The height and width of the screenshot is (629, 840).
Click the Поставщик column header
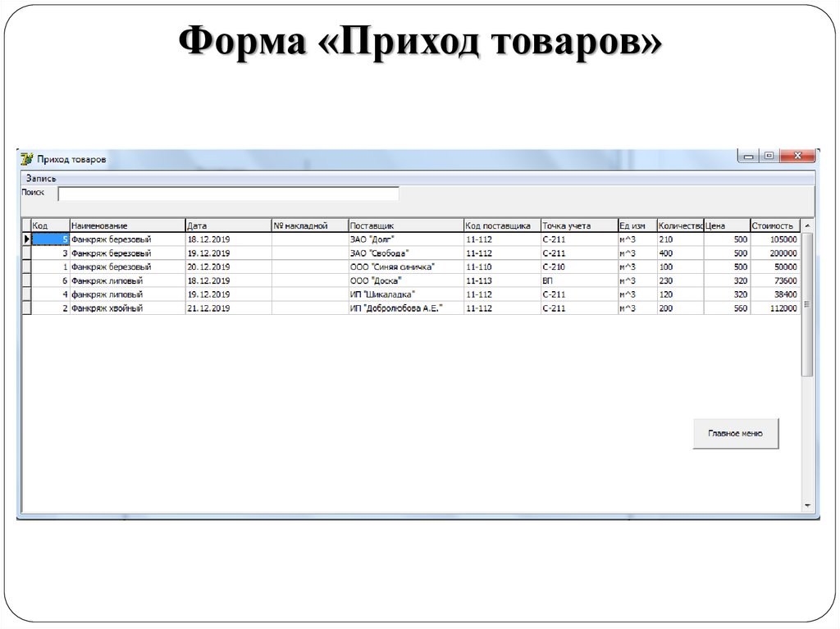point(406,226)
